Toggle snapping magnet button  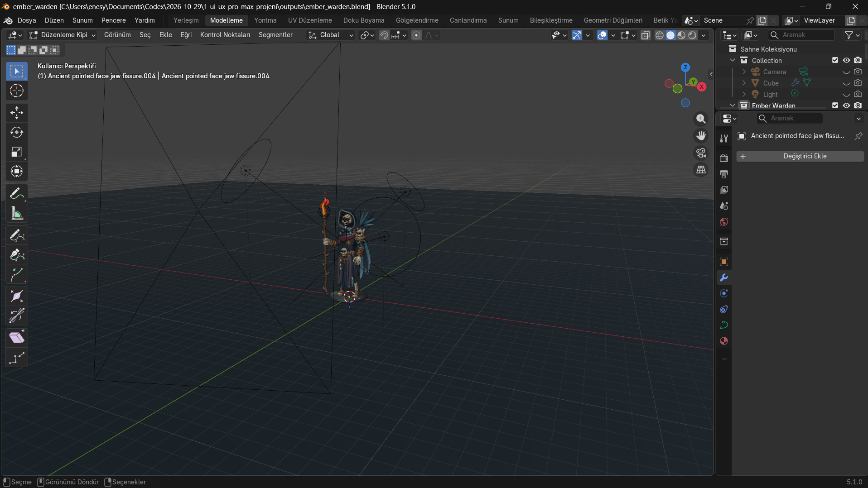pyautogui.click(x=384, y=35)
